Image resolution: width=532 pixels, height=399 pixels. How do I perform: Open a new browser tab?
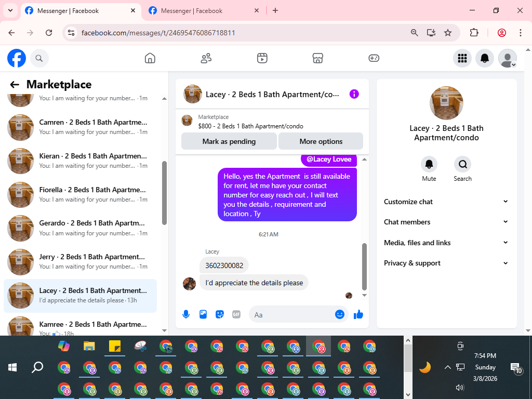tap(275, 10)
